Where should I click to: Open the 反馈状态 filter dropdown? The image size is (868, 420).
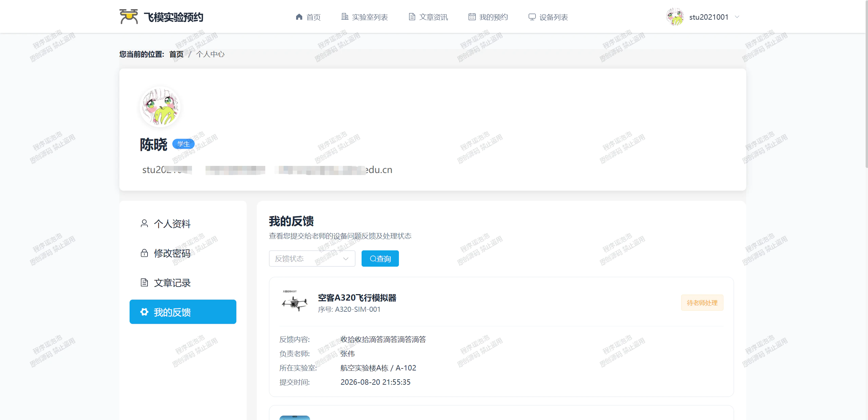point(312,259)
